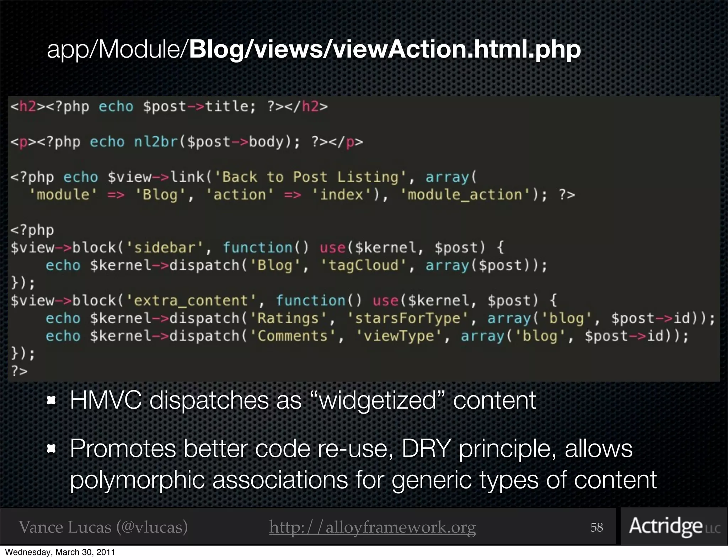The height and width of the screenshot is (560, 728).
Task: Click 'Back to Post Listing' string in code
Action: click(310, 177)
